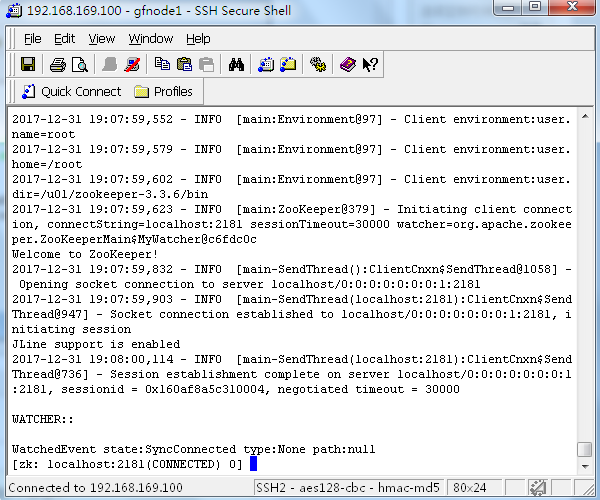Open Print Preview from the toolbar
The image size is (600, 500).
coord(80,64)
